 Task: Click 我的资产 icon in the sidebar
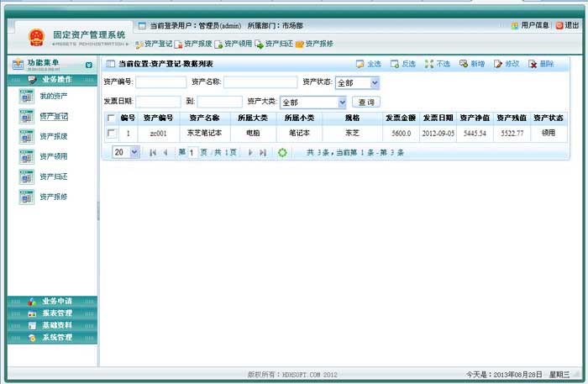pos(25,96)
